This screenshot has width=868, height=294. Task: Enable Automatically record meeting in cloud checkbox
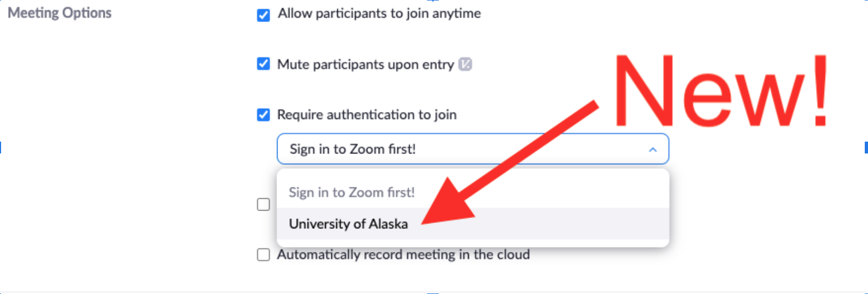(x=264, y=255)
